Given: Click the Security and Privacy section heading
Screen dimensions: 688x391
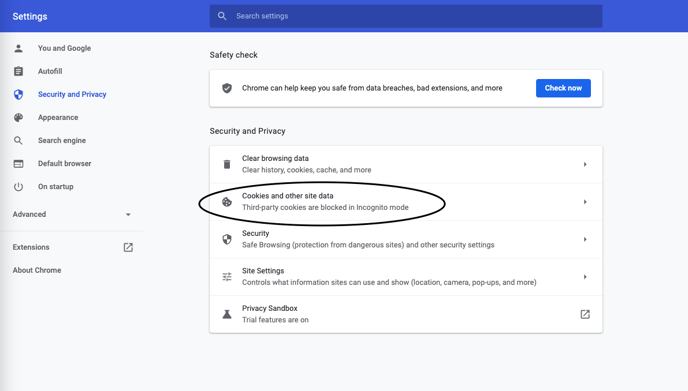Looking at the screenshot, I should 247,131.
